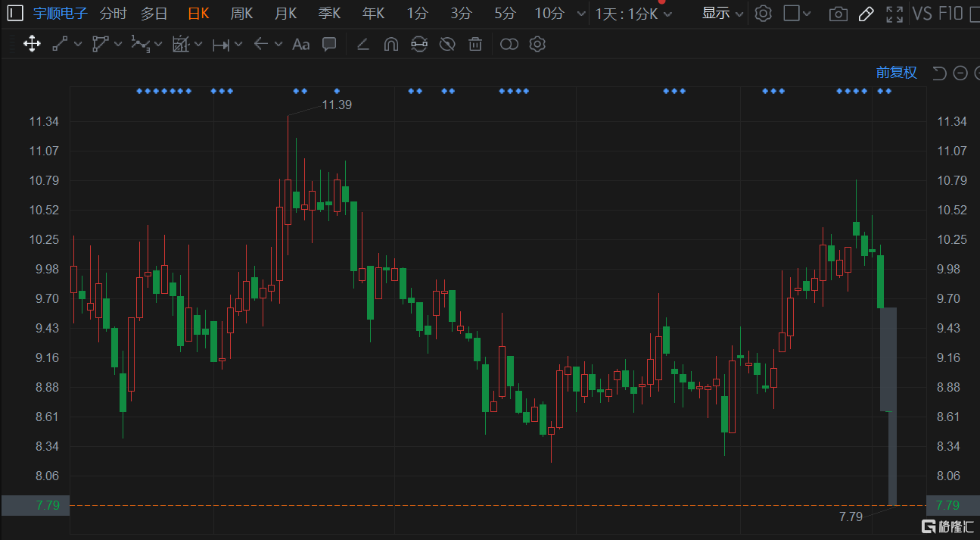Select the arrow annotation tool
The height and width of the screenshot is (540, 980).
(261, 44)
